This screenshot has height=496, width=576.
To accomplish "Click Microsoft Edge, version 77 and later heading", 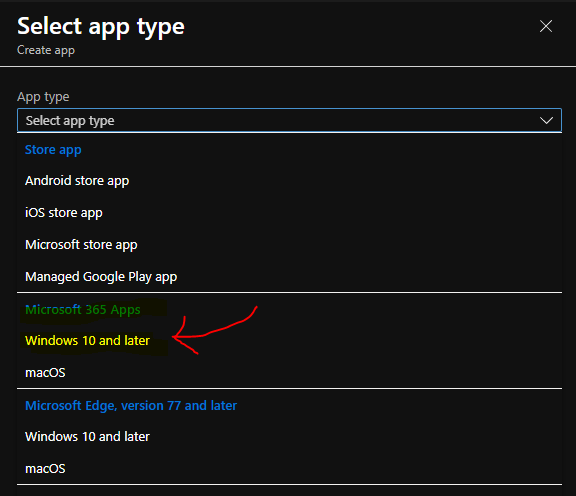I will (131, 406).
